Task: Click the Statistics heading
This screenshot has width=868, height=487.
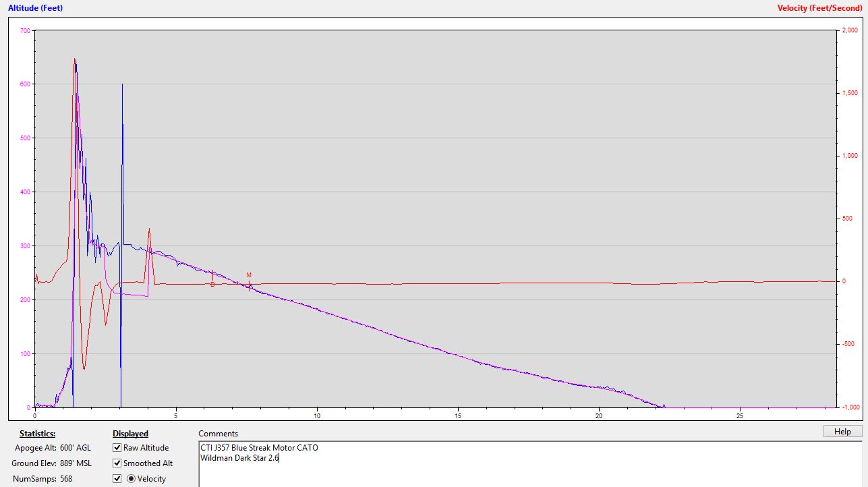Action: (37, 434)
